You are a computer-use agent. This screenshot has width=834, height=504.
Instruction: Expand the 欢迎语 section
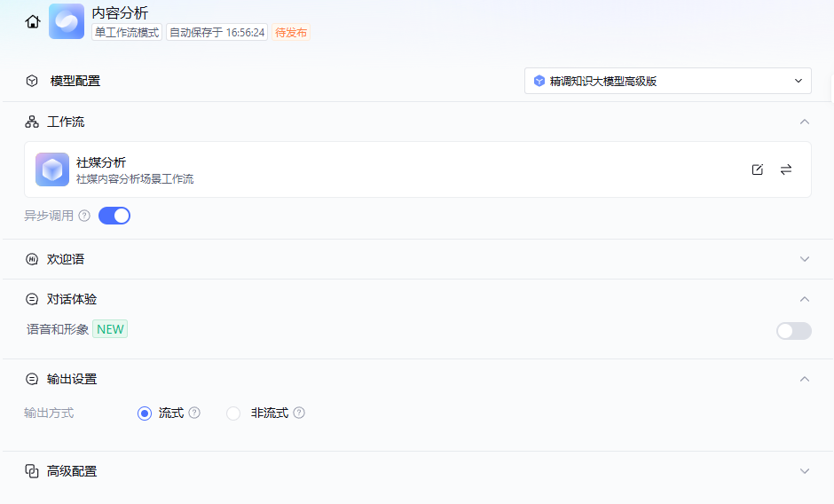[x=804, y=259]
